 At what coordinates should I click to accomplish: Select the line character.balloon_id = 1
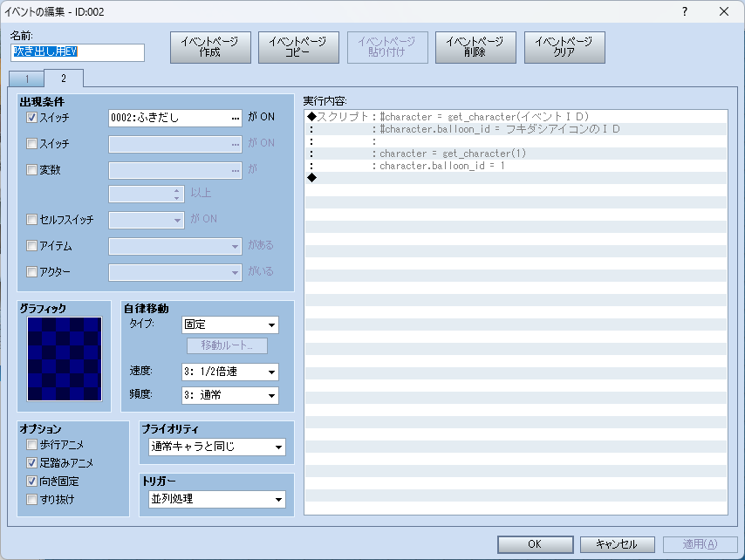tap(516, 166)
